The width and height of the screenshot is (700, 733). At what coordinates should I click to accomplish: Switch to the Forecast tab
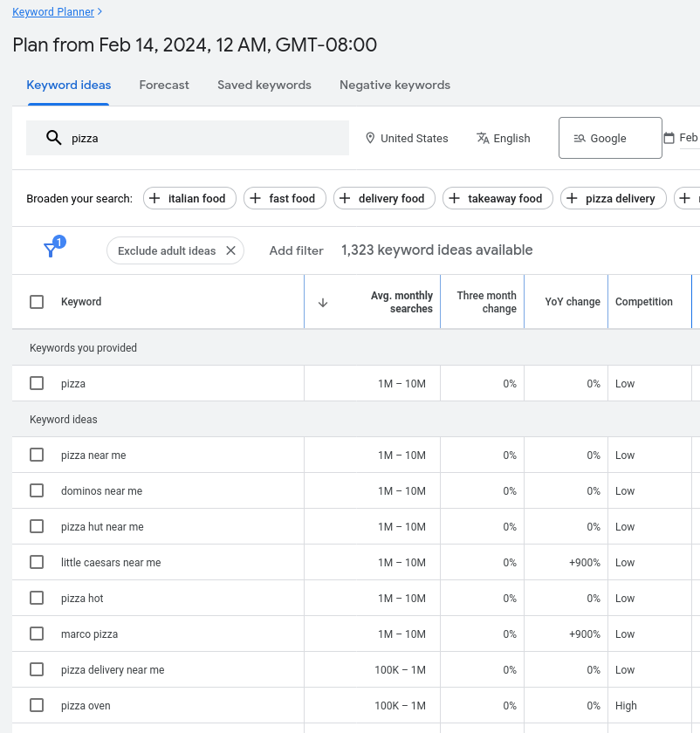point(164,85)
